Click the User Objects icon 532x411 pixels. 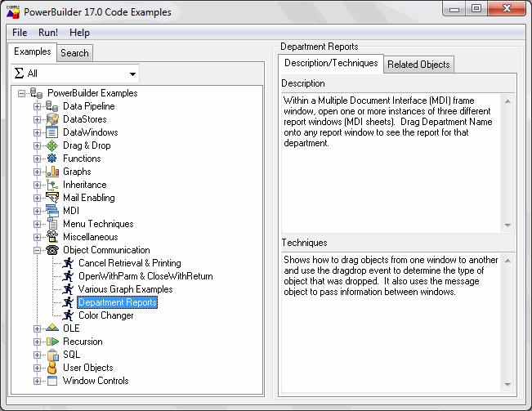(52, 368)
